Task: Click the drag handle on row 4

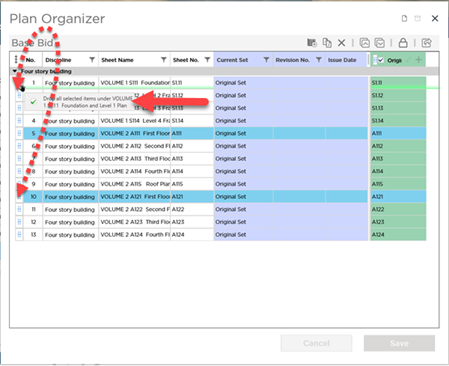Action: click(19, 121)
